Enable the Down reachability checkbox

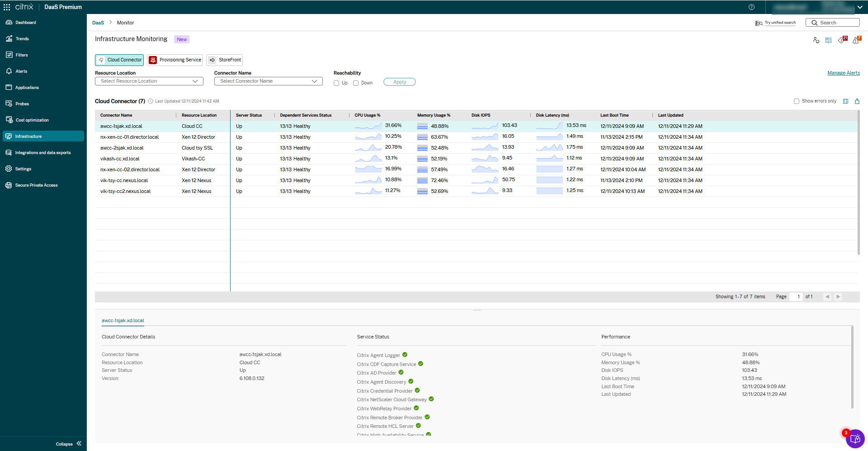coord(356,83)
